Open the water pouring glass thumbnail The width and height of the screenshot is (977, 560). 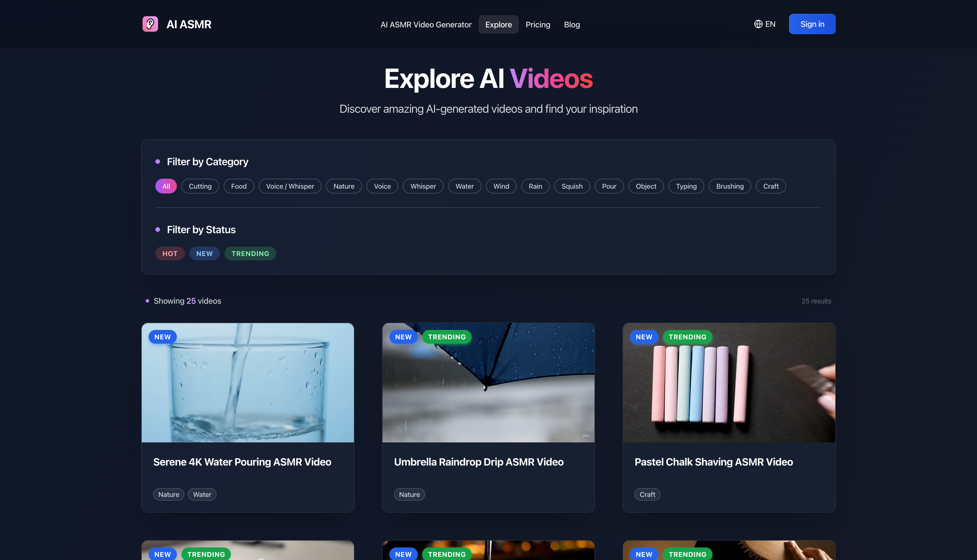[x=247, y=383]
